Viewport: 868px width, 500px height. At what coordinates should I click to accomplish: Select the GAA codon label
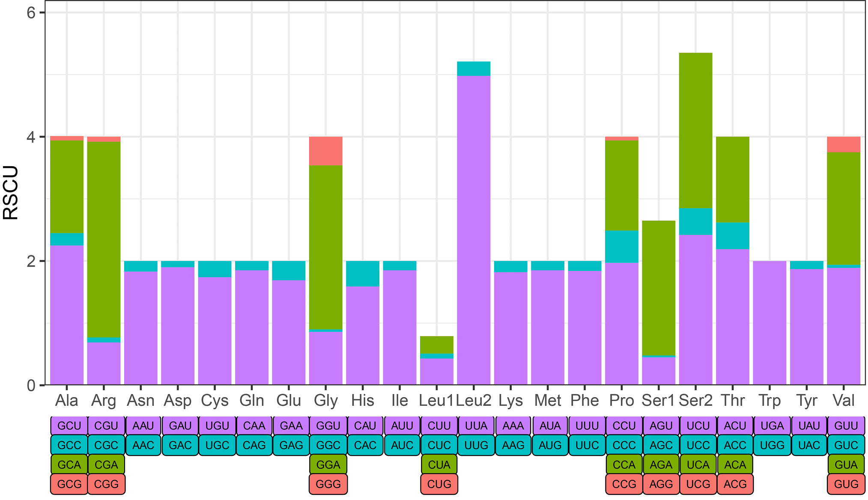point(291,426)
